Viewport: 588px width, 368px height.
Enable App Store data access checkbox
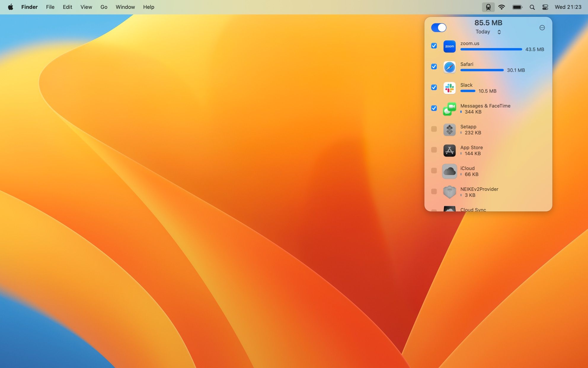434,150
